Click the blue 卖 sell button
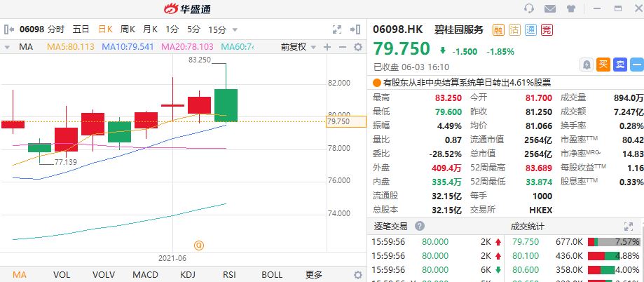 (x=620, y=65)
